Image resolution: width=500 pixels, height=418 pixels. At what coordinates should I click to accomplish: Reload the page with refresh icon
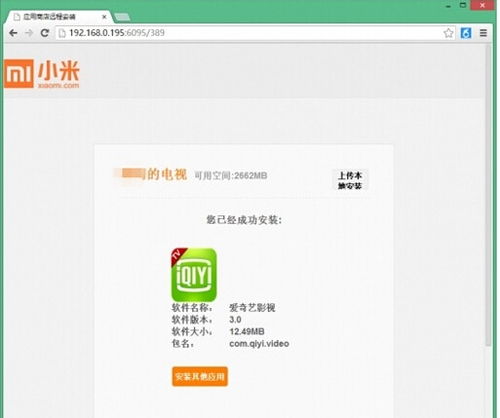click(45, 33)
